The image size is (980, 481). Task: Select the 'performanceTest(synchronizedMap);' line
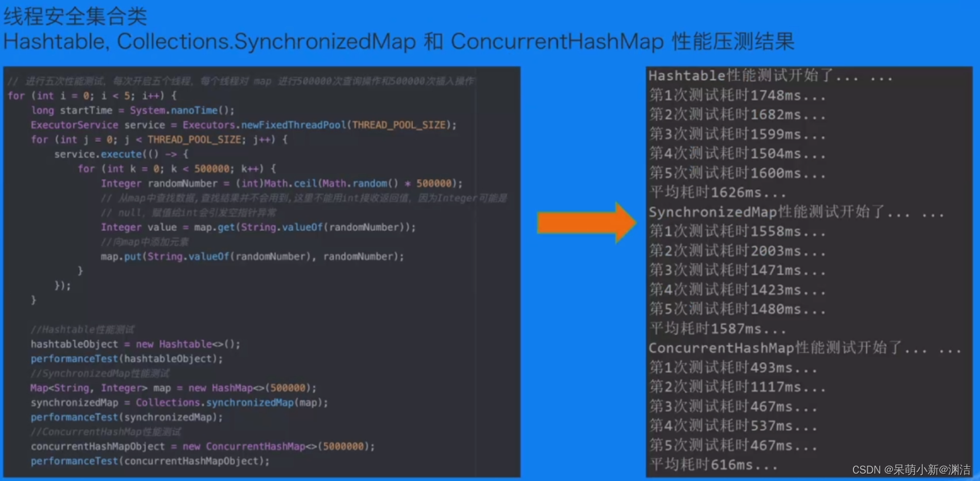point(127,417)
